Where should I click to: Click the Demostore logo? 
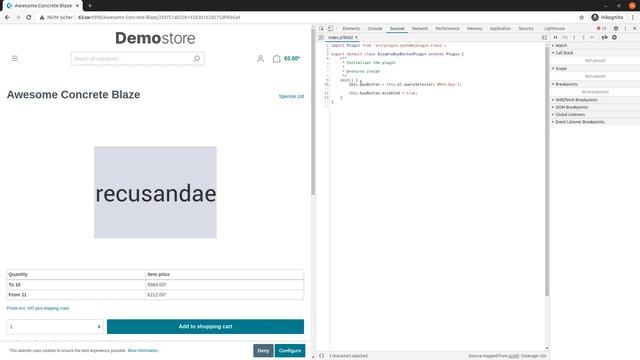pos(155,38)
